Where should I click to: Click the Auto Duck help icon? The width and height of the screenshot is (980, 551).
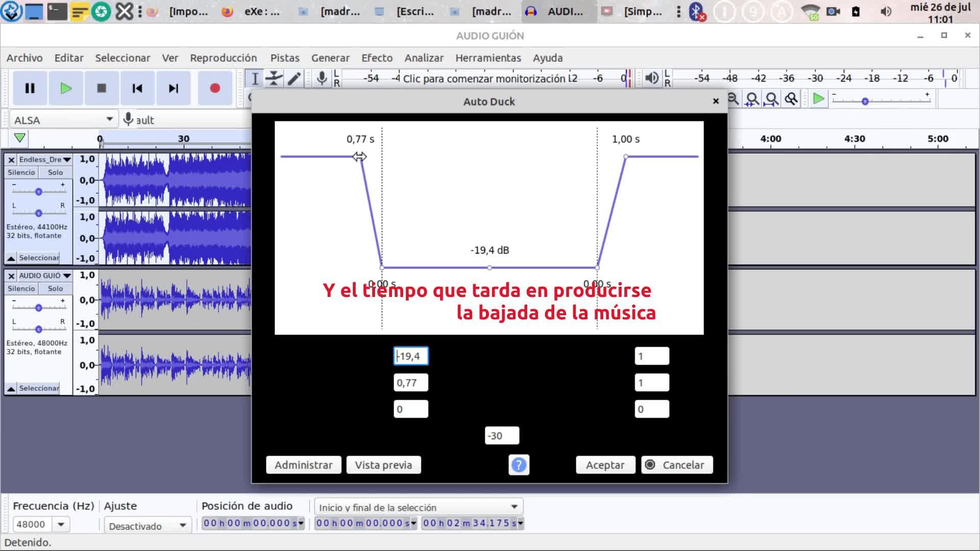pos(519,465)
